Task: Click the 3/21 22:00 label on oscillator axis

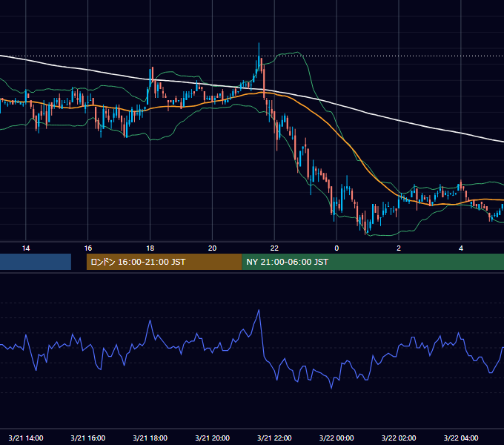Action: (274, 438)
